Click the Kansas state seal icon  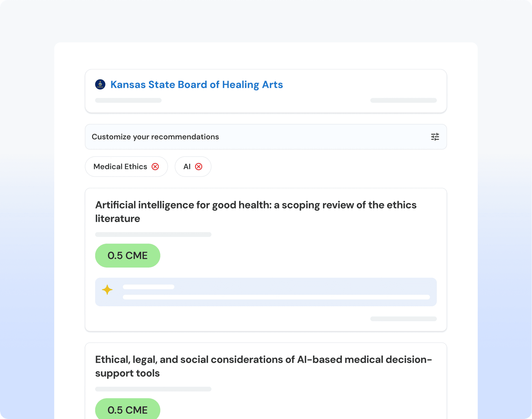pyautogui.click(x=100, y=84)
